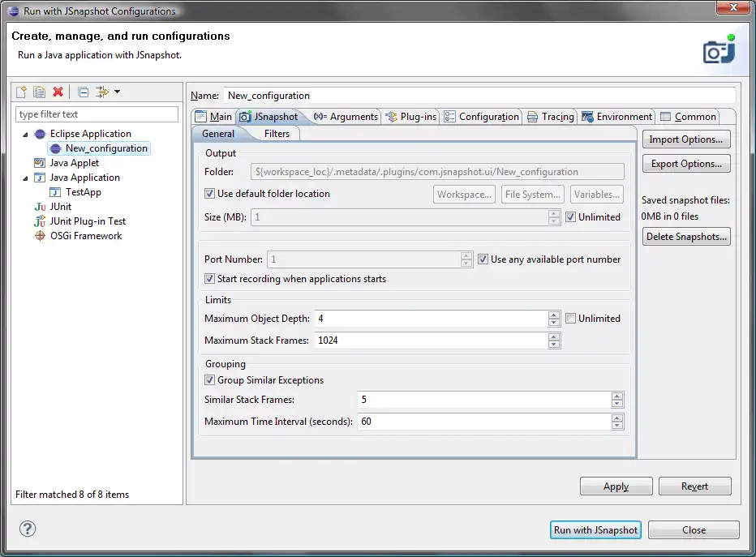Select the New_configuration tree entry
The width and height of the screenshot is (756, 557).
(x=99, y=148)
